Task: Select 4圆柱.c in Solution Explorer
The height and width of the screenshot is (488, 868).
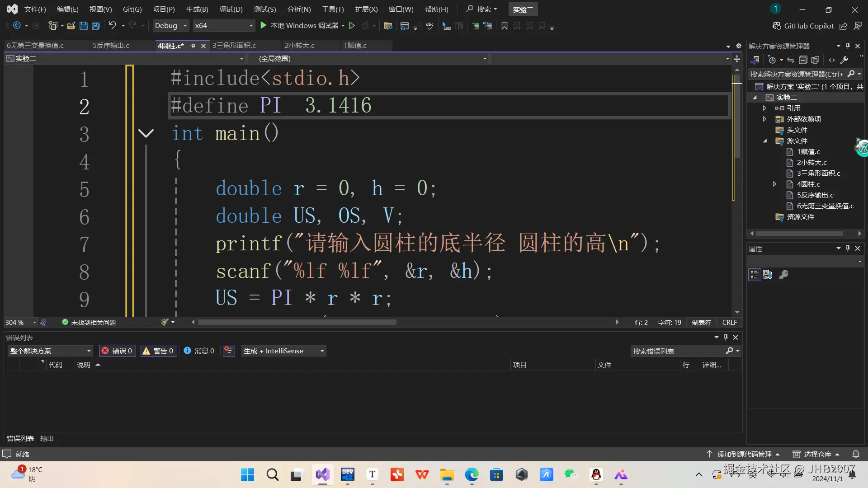Action: [x=809, y=184]
